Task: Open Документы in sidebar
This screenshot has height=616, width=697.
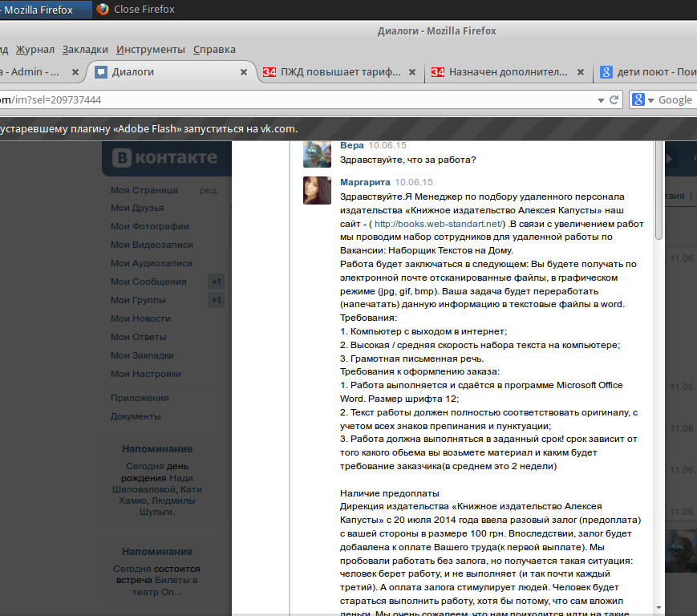Action: coord(136,417)
